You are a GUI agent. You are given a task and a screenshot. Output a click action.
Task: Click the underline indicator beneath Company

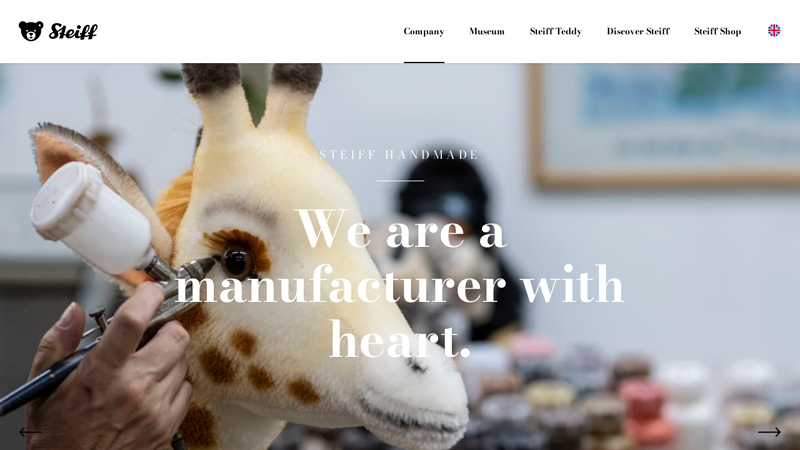424,62
